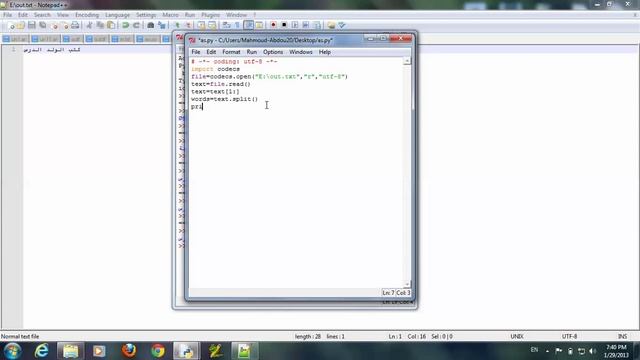
Task: Click the Replace icon in Notepad++ toolbar
Action: [x=162, y=25]
